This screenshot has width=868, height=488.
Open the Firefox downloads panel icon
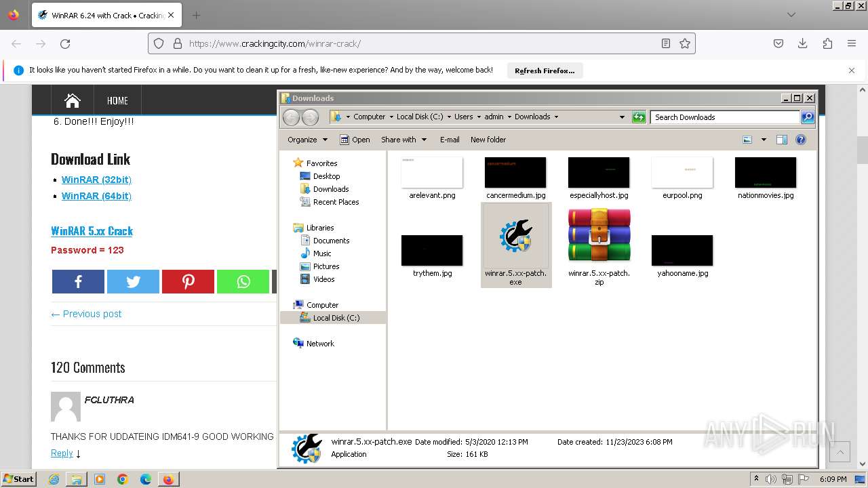(803, 43)
